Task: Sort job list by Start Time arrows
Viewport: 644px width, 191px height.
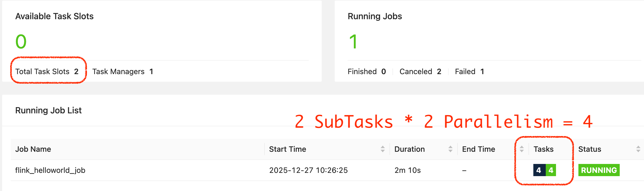Action: coord(382,149)
